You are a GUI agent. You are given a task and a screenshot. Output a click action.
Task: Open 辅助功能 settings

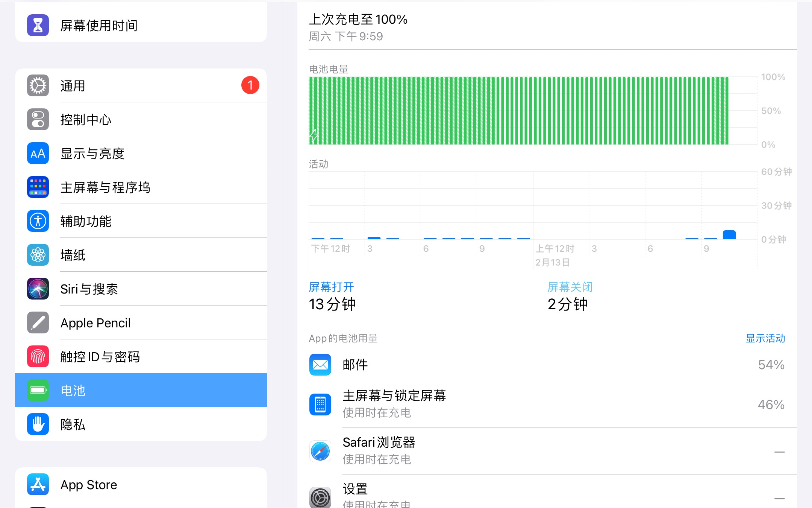tap(141, 221)
